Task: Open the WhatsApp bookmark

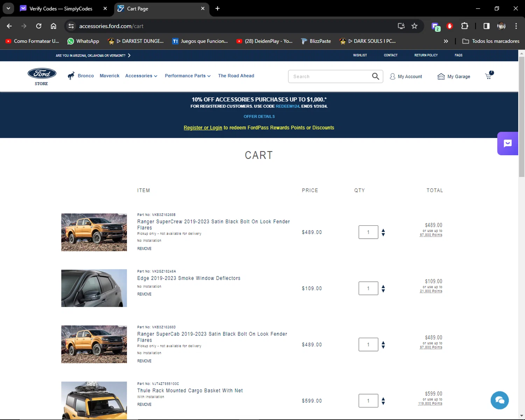Action: [x=83, y=41]
